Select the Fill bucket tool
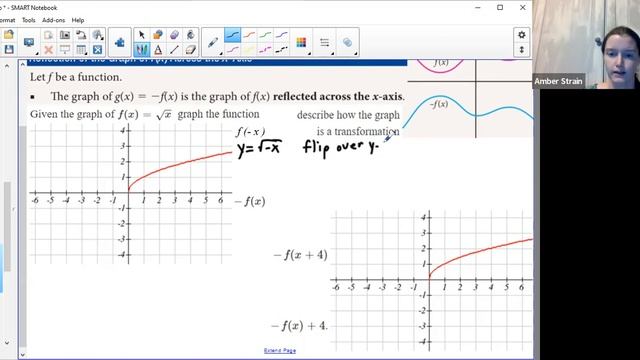 [191, 35]
